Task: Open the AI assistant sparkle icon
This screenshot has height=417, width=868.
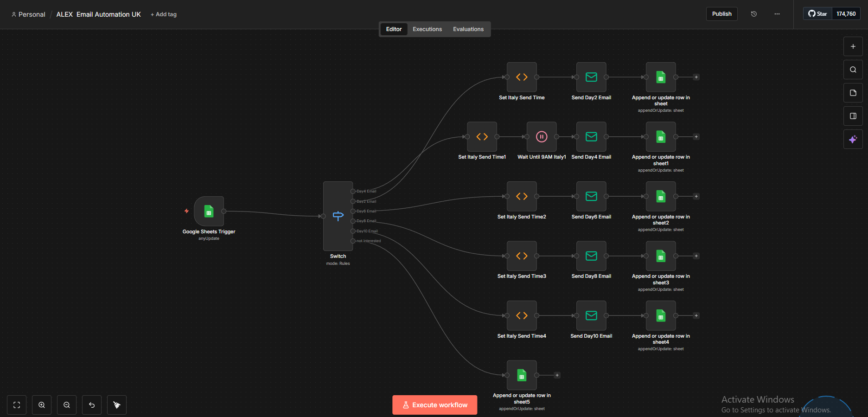Action: click(x=853, y=139)
